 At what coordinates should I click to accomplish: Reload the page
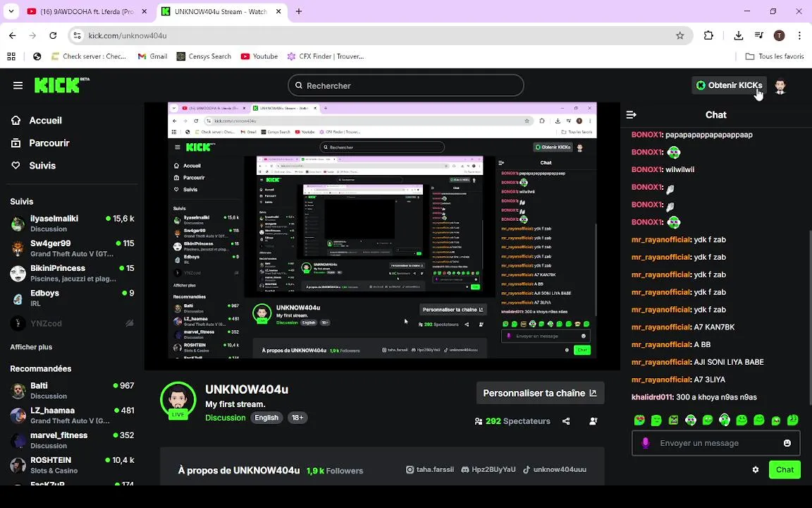click(53, 35)
